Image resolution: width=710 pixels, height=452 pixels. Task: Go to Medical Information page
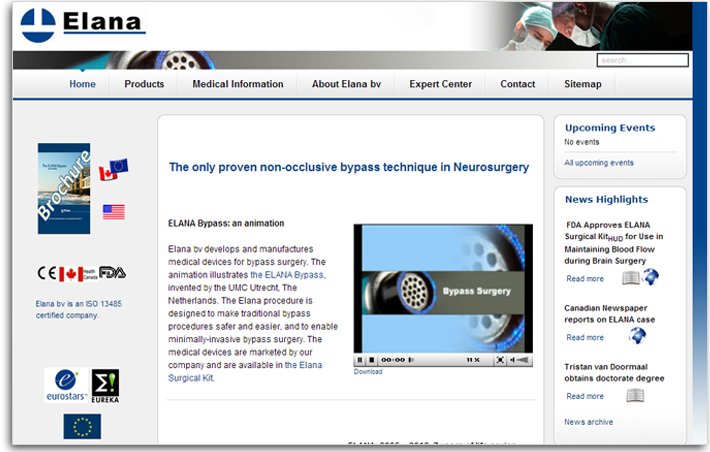coord(238,84)
